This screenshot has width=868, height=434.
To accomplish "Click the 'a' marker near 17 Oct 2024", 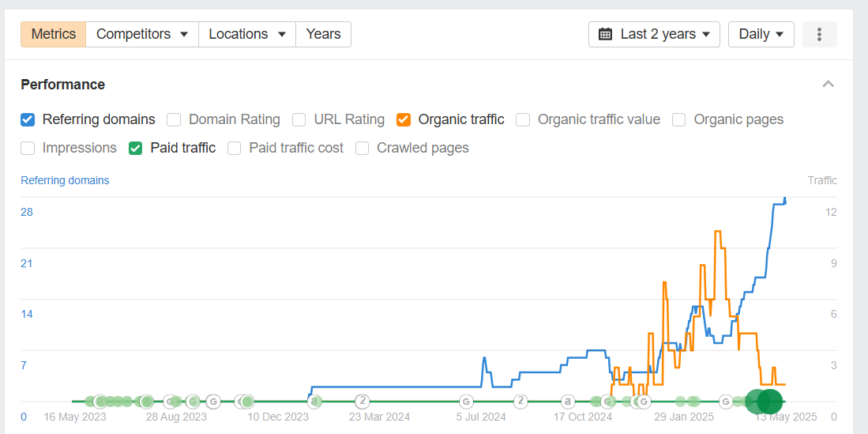I will (x=567, y=401).
